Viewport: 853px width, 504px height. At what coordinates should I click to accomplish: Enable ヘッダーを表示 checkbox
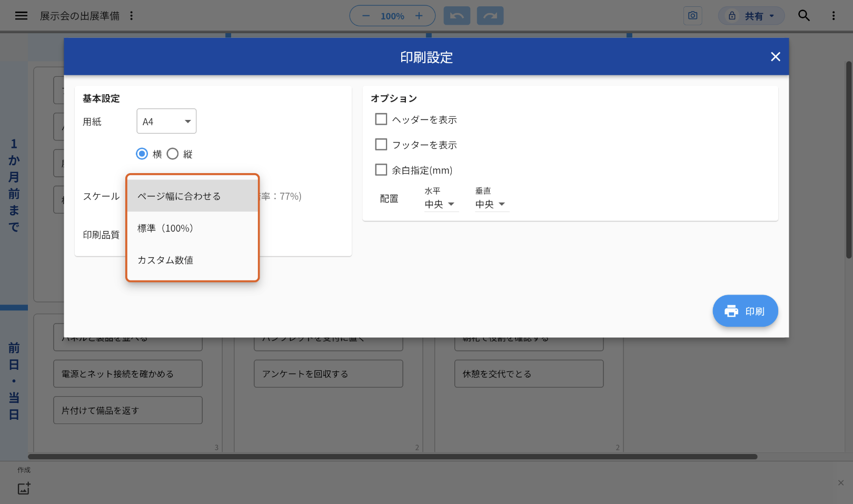pos(381,119)
